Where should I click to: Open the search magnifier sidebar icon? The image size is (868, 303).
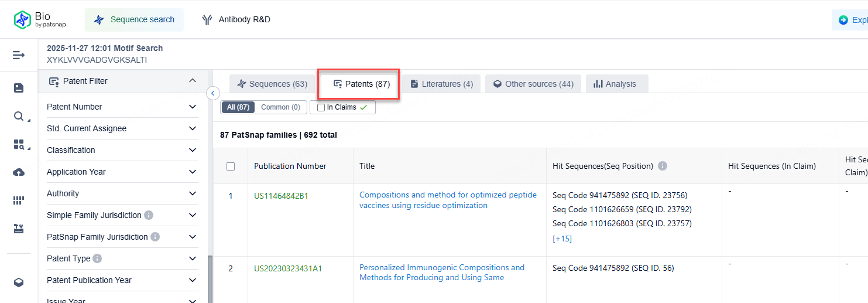tap(19, 116)
